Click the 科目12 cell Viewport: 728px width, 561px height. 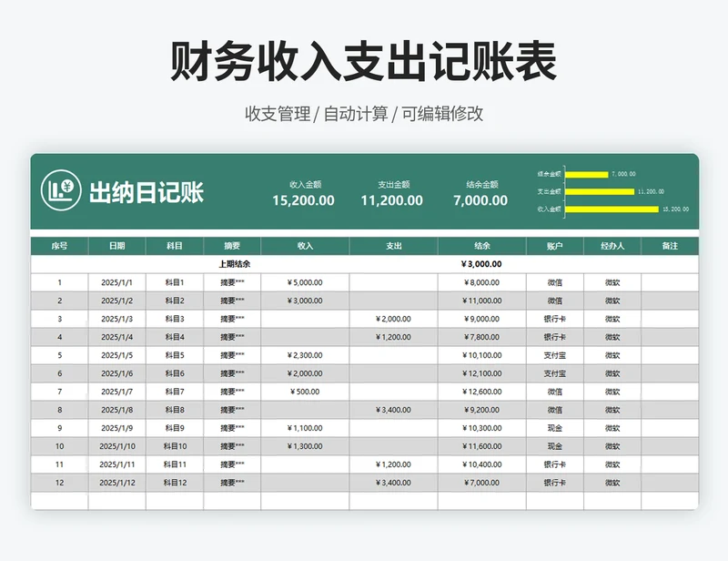(175, 483)
